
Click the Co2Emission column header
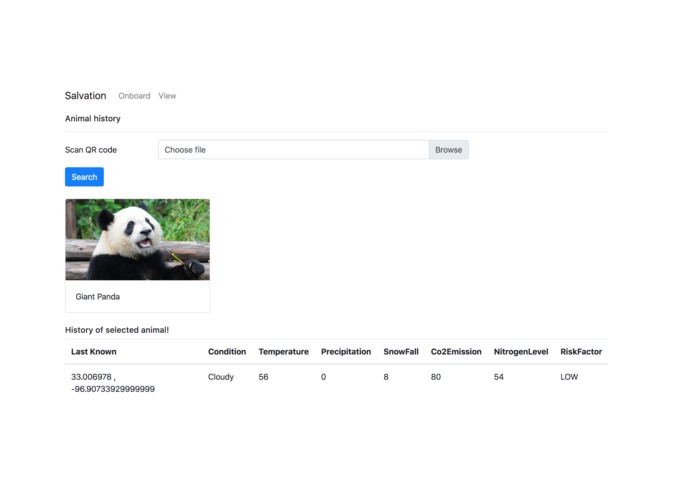click(x=456, y=351)
